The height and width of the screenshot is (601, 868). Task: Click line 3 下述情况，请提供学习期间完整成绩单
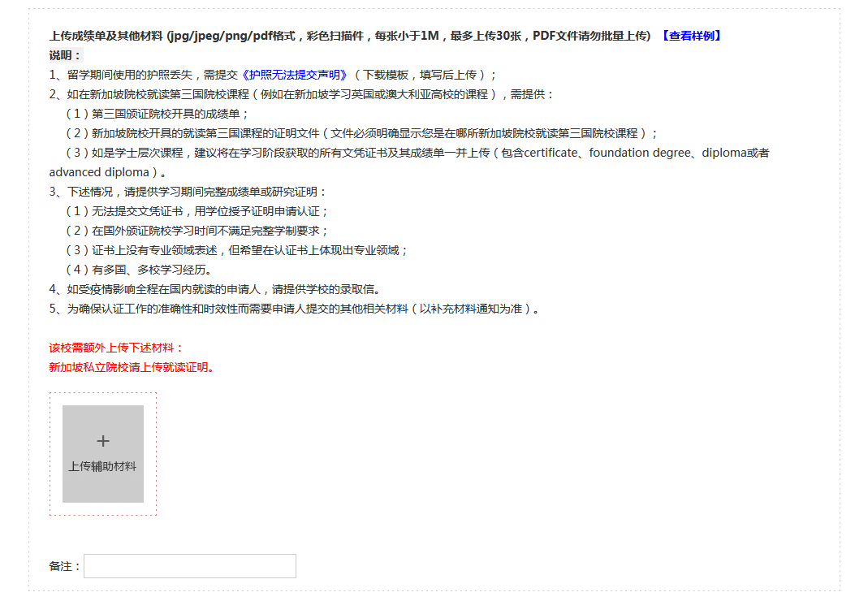click(188, 192)
